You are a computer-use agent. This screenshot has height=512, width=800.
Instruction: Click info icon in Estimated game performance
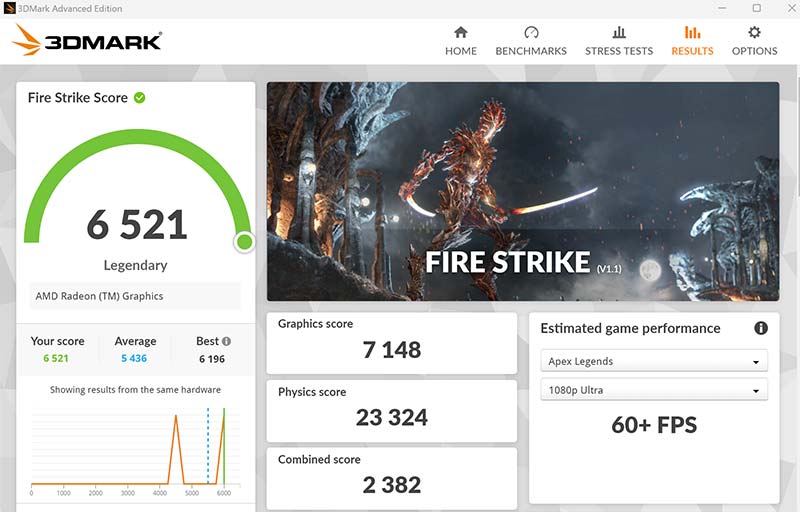tap(760, 328)
